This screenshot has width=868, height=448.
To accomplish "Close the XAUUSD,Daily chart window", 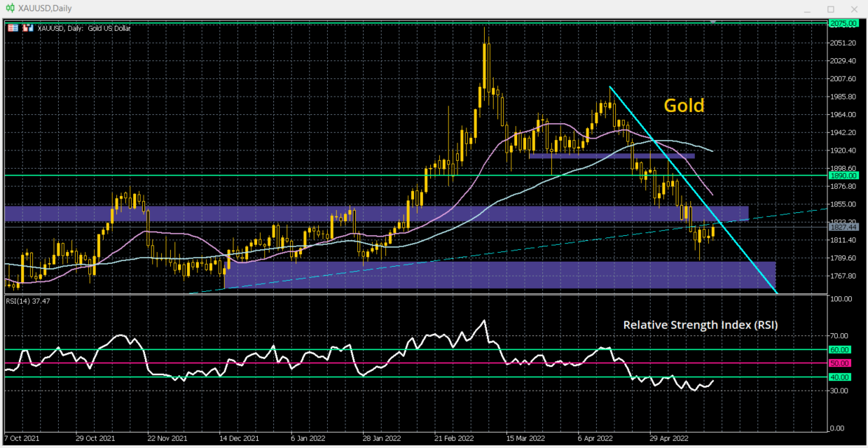I will point(853,9).
